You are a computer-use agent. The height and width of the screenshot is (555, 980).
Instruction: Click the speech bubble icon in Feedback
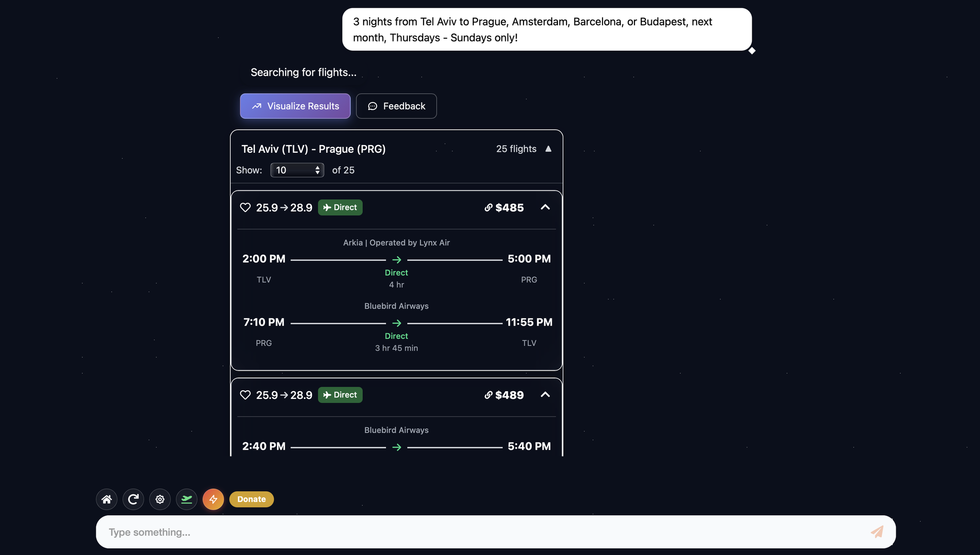point(373,106)
